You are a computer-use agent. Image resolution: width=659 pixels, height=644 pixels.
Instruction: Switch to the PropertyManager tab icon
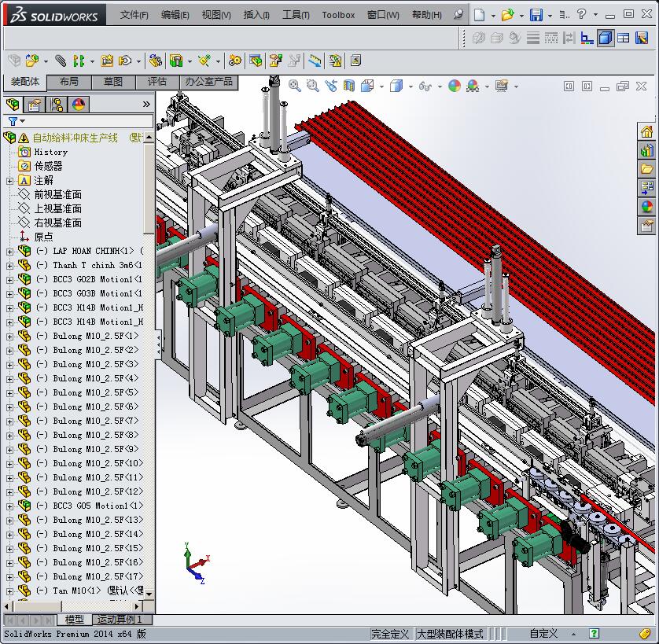click(x=35, y=105)
